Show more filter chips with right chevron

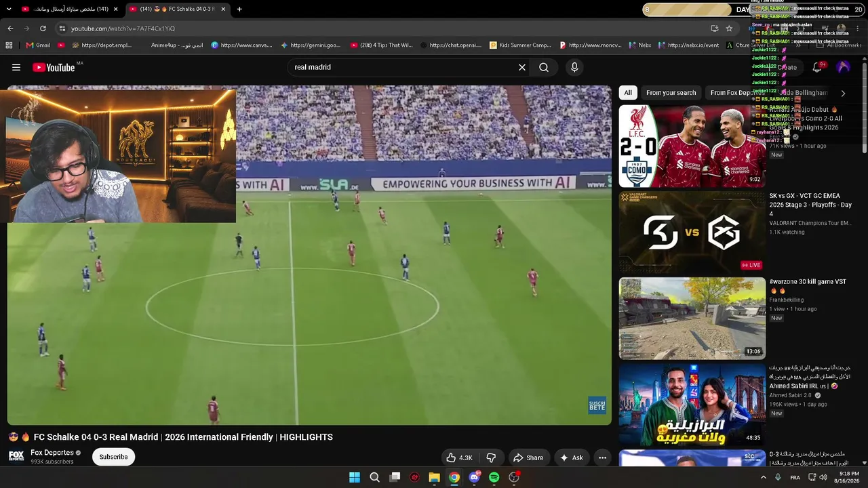pyautogui.click(x=843, y=93)
